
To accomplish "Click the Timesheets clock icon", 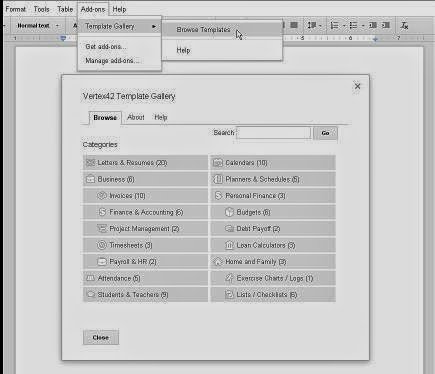I will [102, 245].
